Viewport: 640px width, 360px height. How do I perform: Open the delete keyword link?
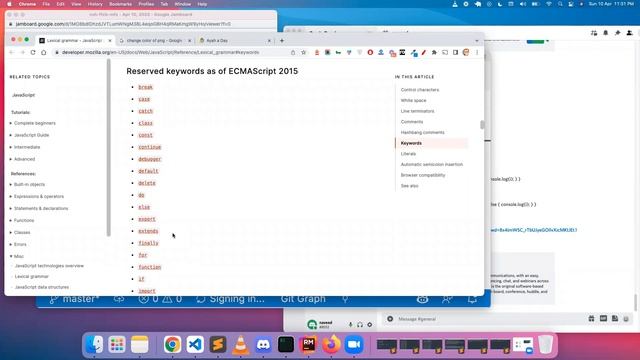147,183
